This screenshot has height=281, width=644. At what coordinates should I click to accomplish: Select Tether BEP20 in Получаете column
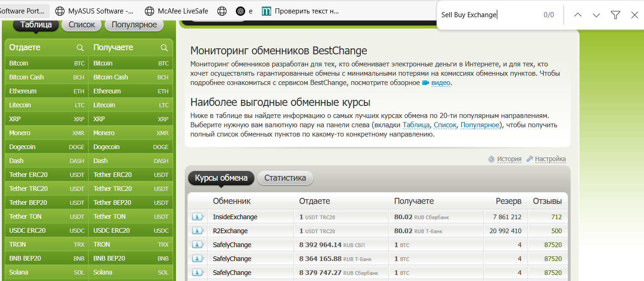[131, 203]
